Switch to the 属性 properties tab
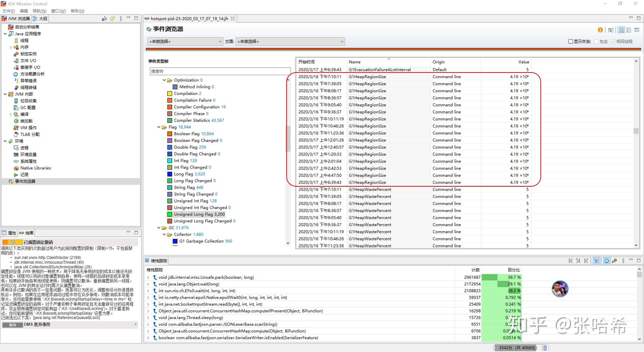 pyautogui.click(x=9, y=233)
